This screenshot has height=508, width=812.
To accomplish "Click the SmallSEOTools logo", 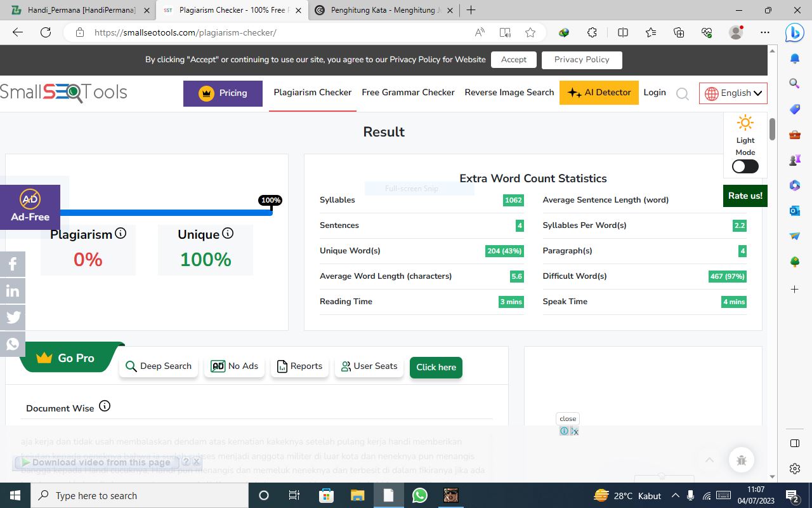I will point(63,93).
